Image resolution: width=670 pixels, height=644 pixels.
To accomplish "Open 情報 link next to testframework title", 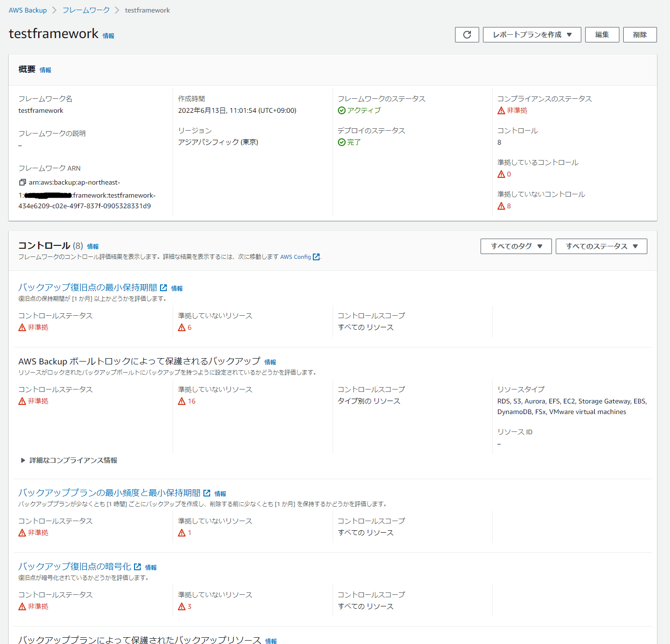I will click(x=108, y=36).
